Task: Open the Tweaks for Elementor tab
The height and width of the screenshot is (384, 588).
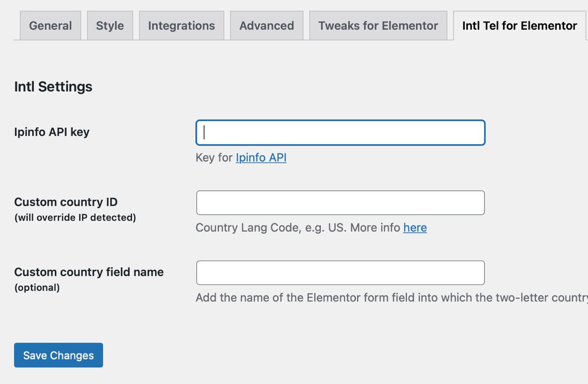Action: [x=378, y=26]
